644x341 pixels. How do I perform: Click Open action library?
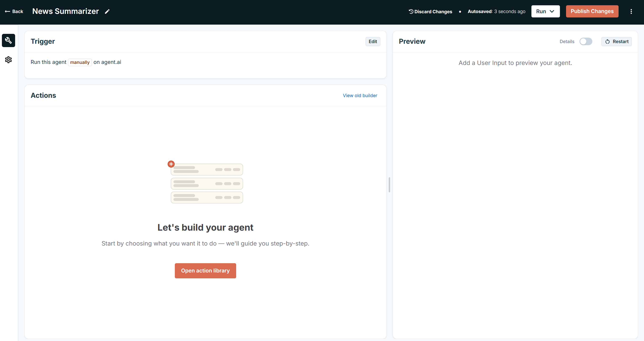pos(205,270)
